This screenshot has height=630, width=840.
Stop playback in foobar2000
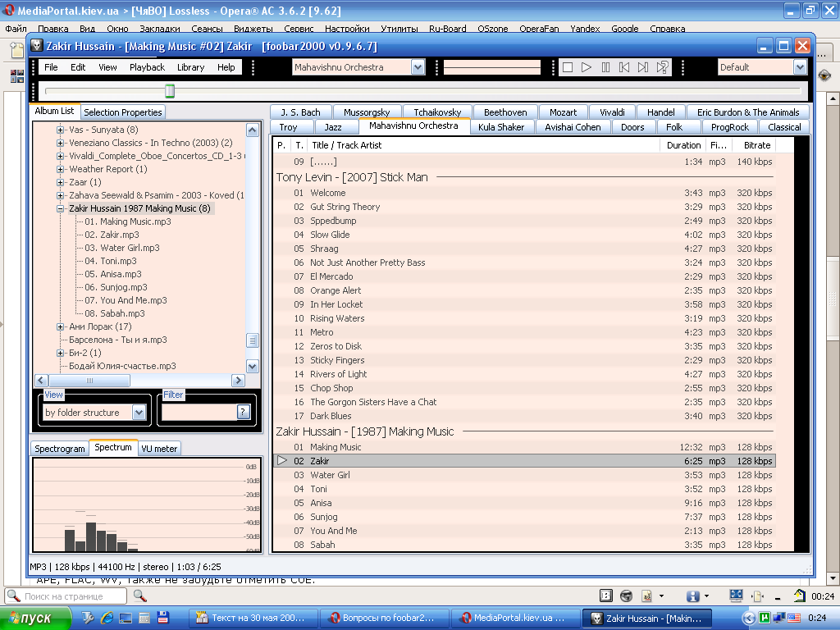click(568, 67)
